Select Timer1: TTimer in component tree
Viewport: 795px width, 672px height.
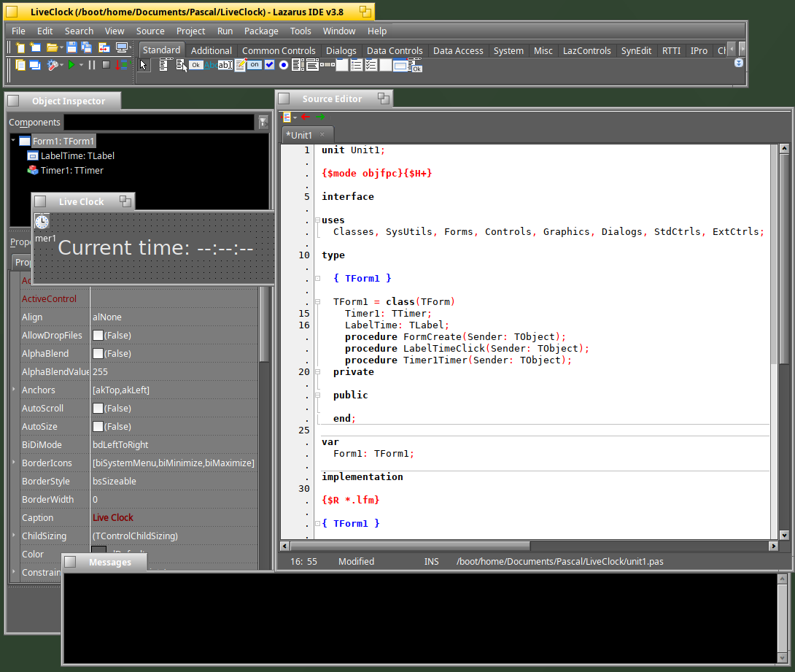[72, 171]
